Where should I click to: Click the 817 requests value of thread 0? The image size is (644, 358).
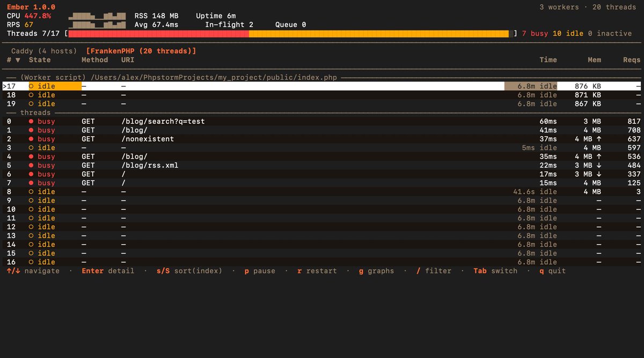click(634, 122)
